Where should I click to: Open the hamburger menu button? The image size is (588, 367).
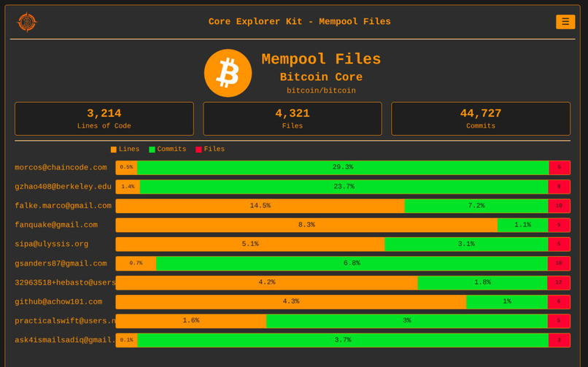tap(565, 22)
